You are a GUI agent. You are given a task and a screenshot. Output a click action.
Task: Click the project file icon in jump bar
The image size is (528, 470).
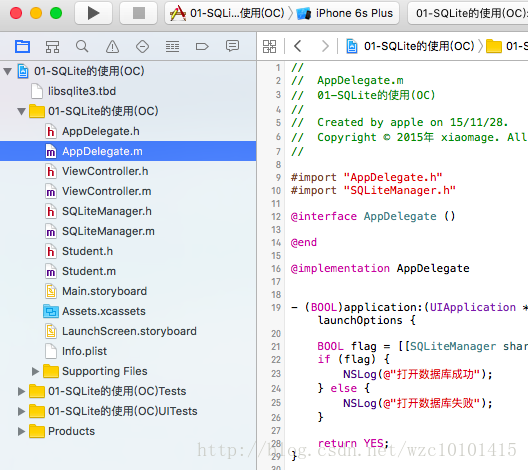pyautogui.click(x=352, y=46)
